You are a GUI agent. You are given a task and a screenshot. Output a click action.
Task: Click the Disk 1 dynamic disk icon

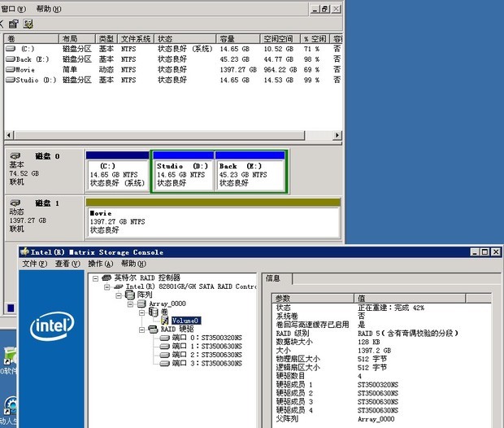(15, 203)
